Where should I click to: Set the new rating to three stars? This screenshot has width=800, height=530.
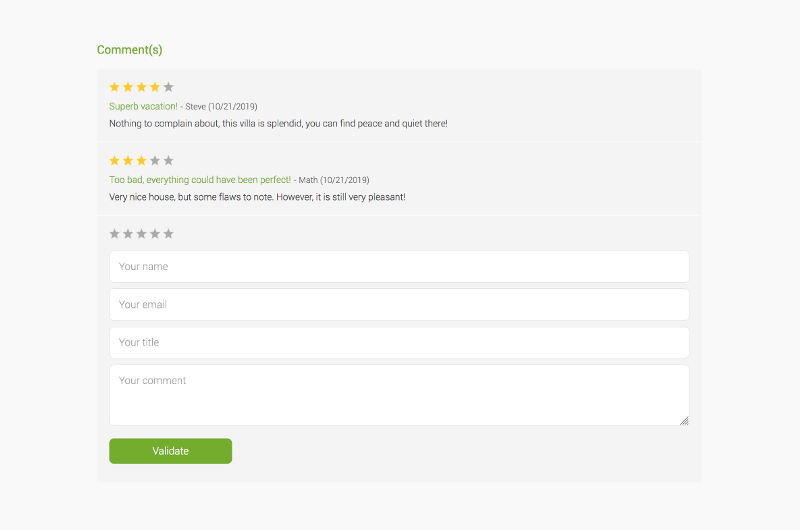click(142, 234)
